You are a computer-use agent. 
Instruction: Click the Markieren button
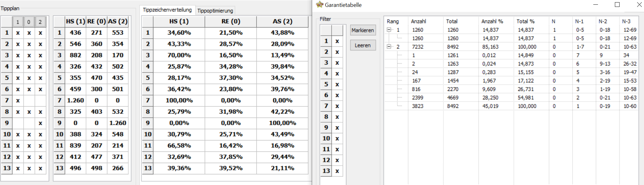[x=363, y=30]
